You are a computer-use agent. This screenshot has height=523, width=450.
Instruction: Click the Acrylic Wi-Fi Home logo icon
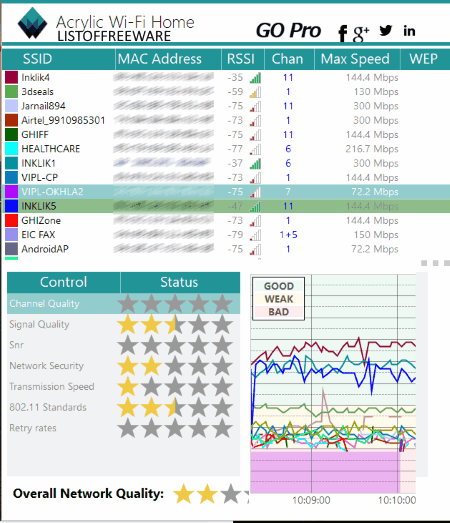pos(32,23)
